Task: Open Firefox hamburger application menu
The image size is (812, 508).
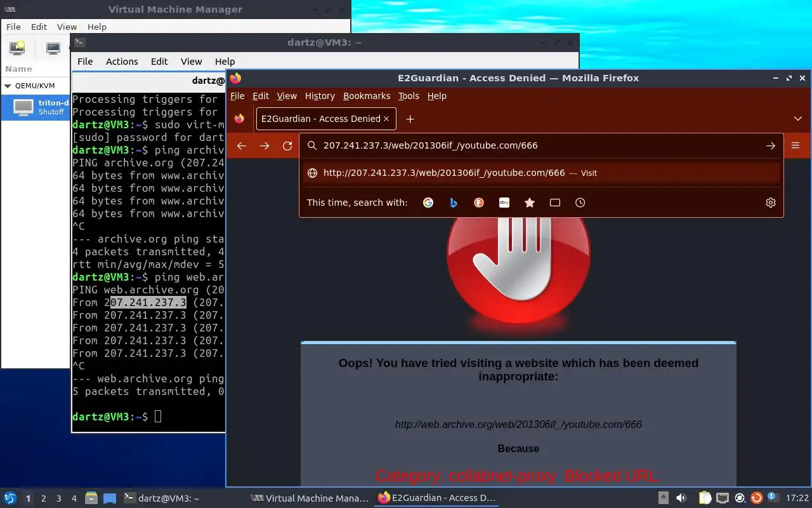Action: 796,145
